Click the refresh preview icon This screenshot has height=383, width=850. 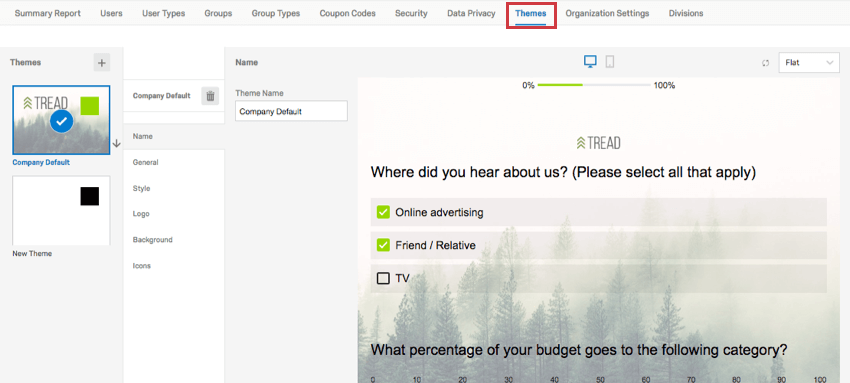[x=765, y=63]
